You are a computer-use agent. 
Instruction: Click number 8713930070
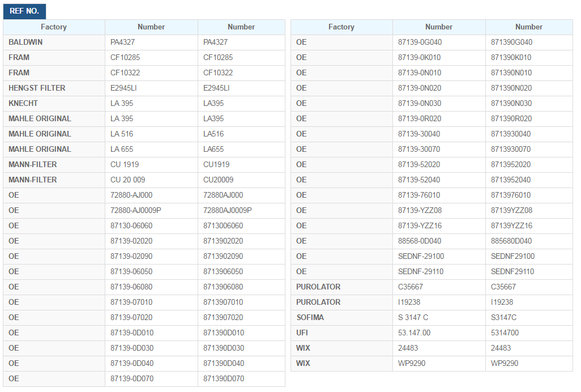511,150
